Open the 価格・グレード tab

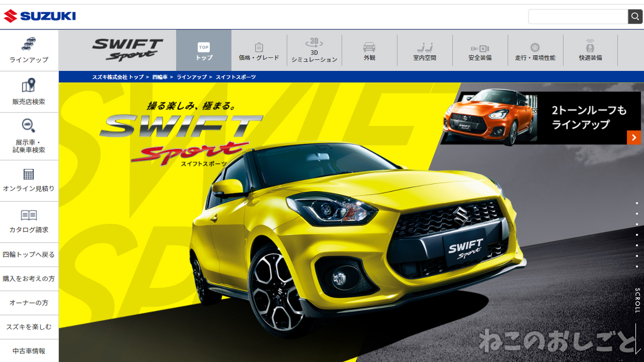click(x=259, y=50)
